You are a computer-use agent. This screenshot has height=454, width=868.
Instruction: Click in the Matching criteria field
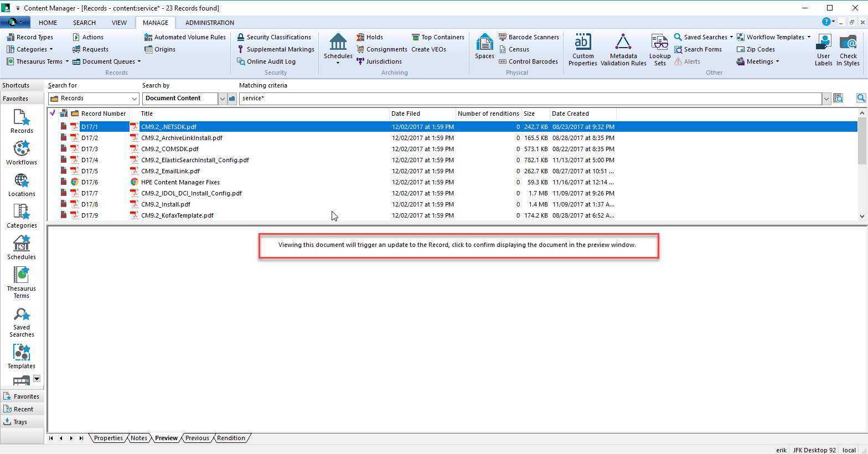click(530, 98)
